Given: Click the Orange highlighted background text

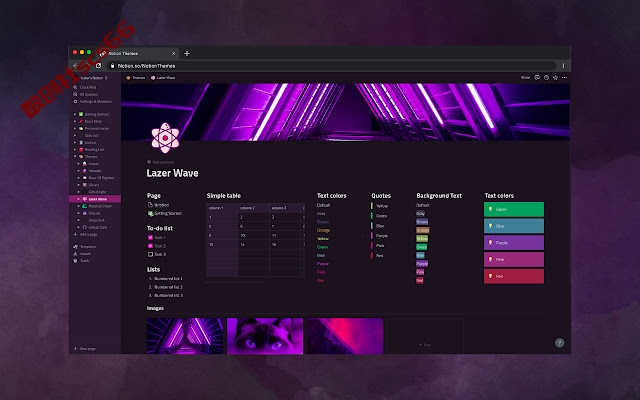Looking at the screenshot, I should pos(422,230).
